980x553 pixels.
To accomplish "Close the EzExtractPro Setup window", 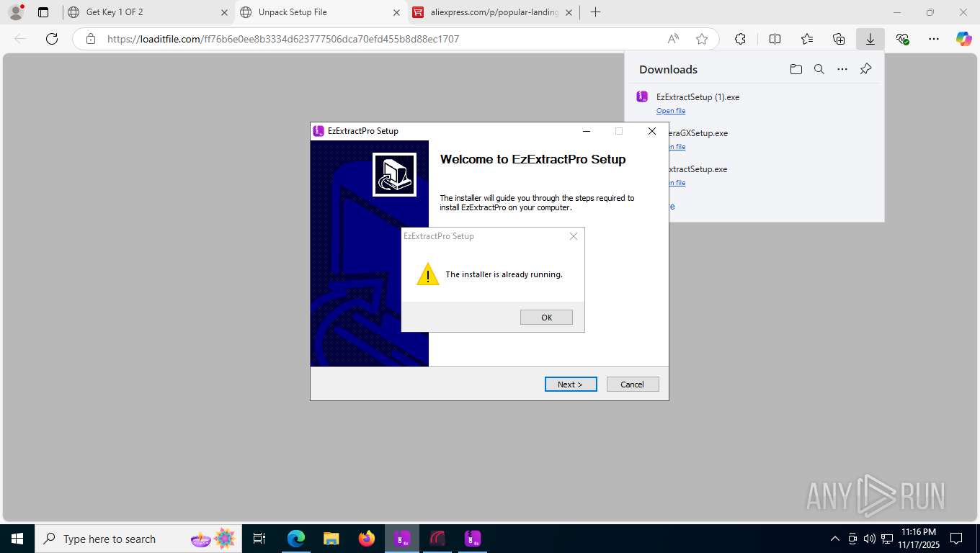I will pyautogui.click(x=652, y=131).
